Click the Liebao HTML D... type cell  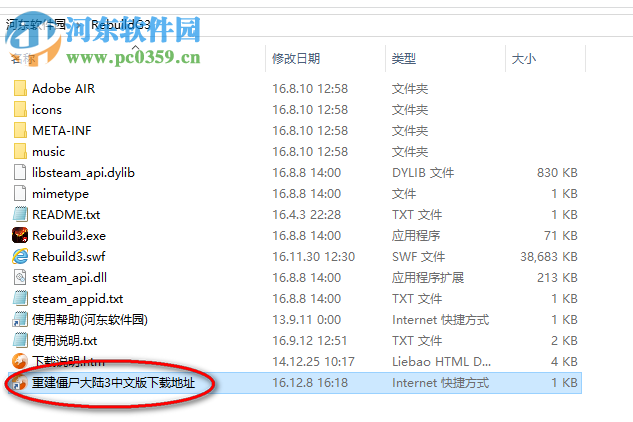(x=441, y=361)
